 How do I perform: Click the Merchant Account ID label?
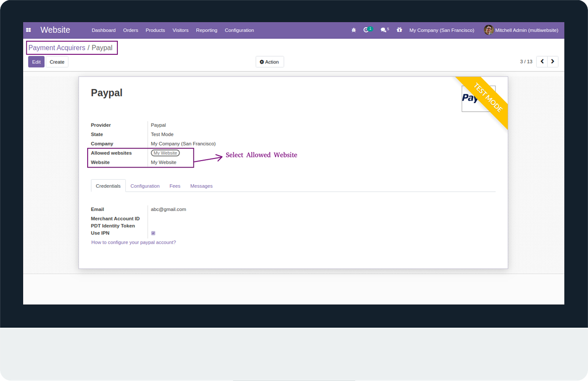tap(115, 218)
